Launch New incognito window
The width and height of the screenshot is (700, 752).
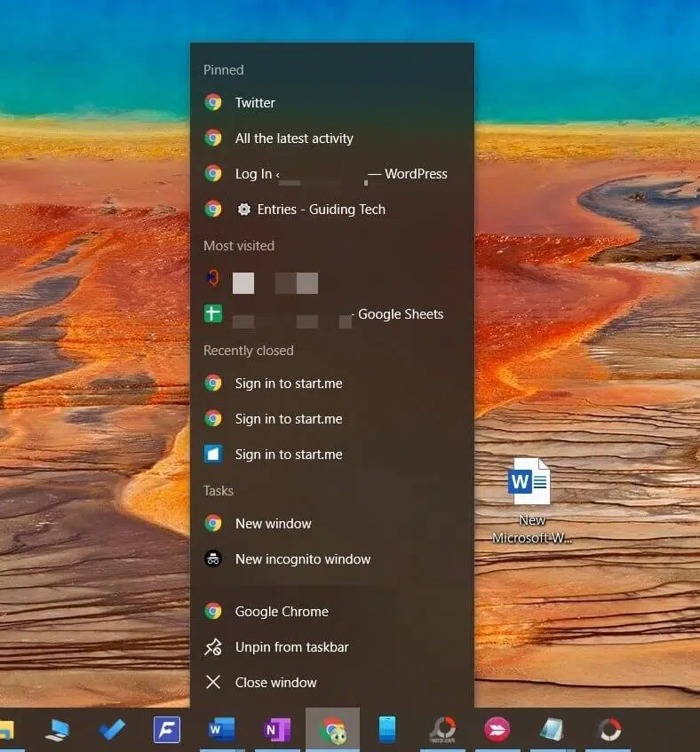(332, 558)
